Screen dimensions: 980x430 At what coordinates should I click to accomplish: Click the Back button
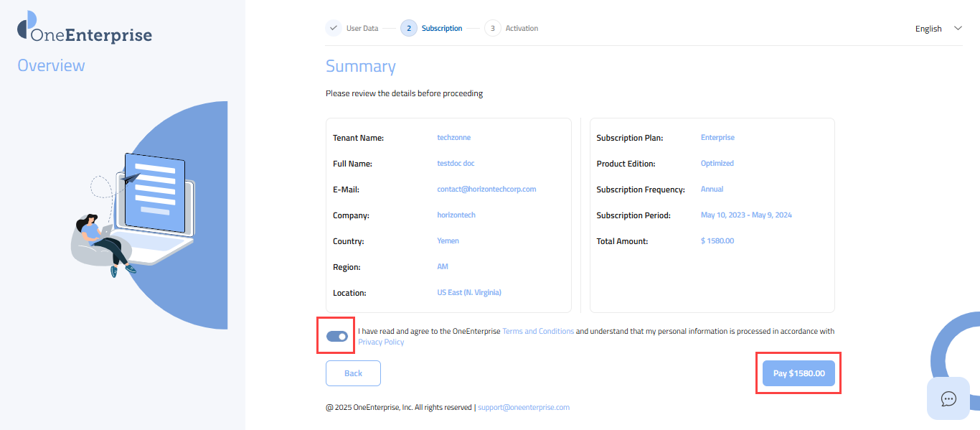point(353,373)
